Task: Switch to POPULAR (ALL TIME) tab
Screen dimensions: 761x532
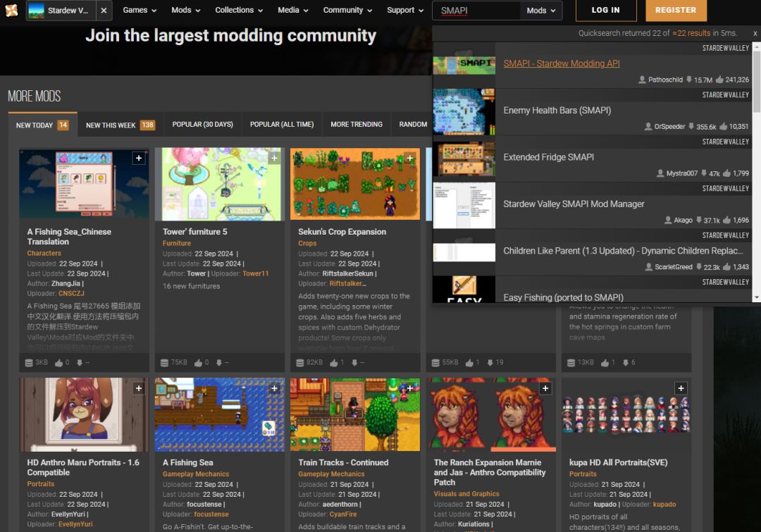Action: [x=281, y=125]
